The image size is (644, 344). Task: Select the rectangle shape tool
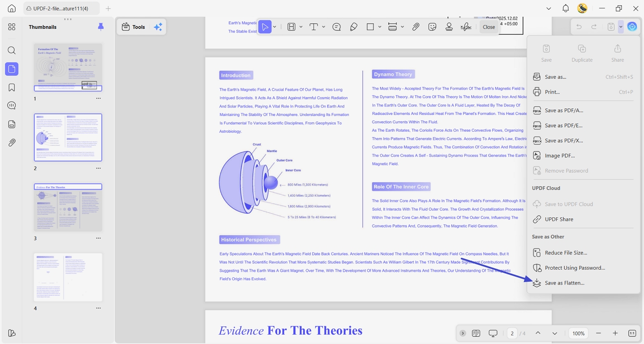pos(370,27)
